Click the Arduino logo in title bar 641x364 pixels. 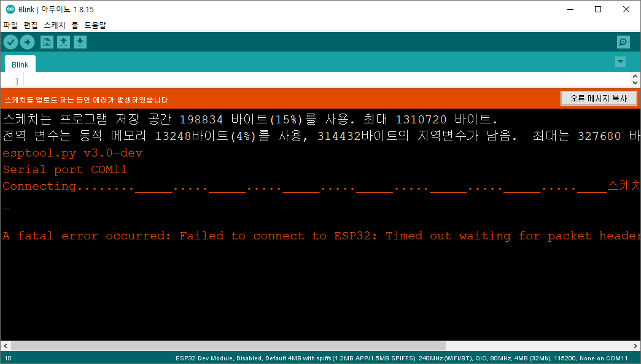(10, 9)
